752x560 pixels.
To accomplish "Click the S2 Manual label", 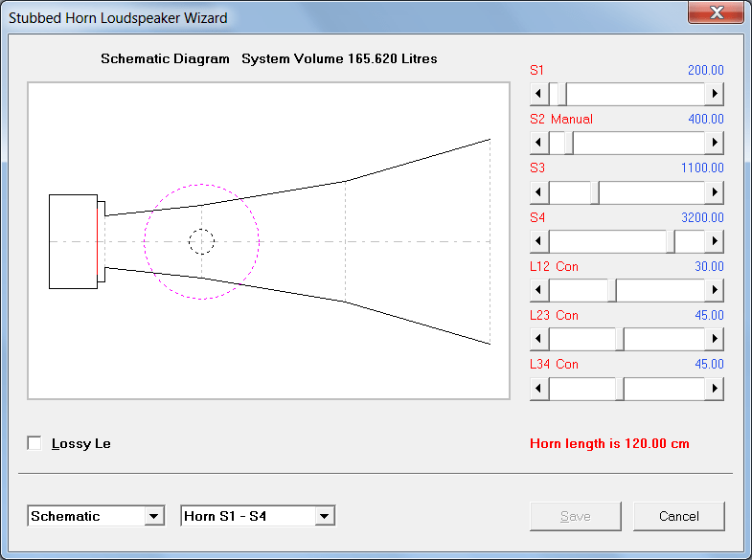I will [561, 119].
